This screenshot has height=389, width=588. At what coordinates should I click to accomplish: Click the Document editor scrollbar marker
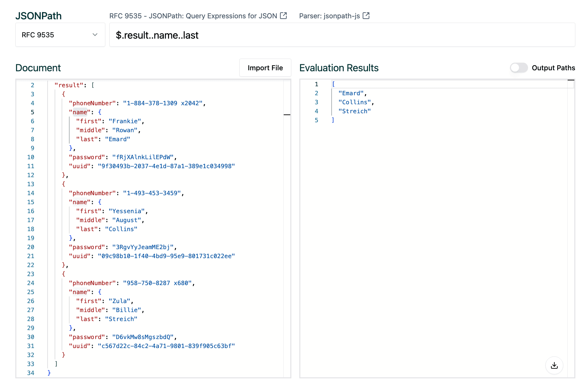click(287, 115)
